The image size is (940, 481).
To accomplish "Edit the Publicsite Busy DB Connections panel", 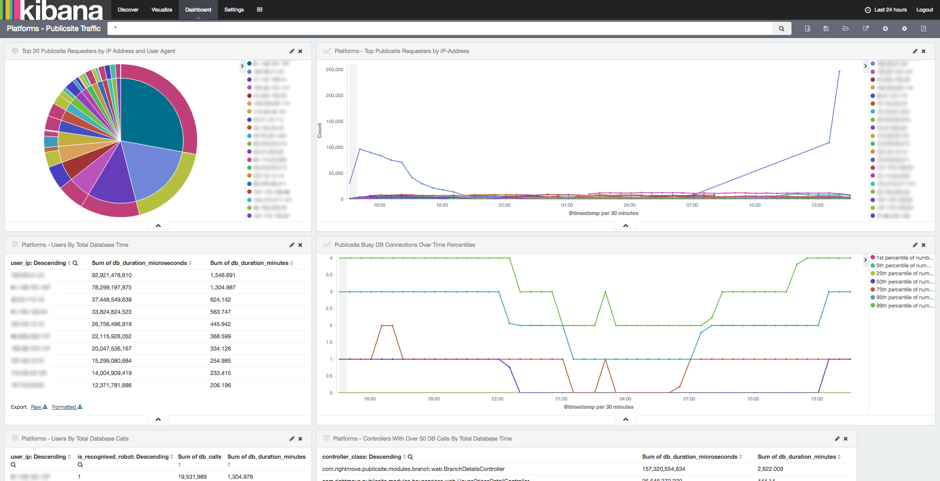I will (x=915, y=245).
